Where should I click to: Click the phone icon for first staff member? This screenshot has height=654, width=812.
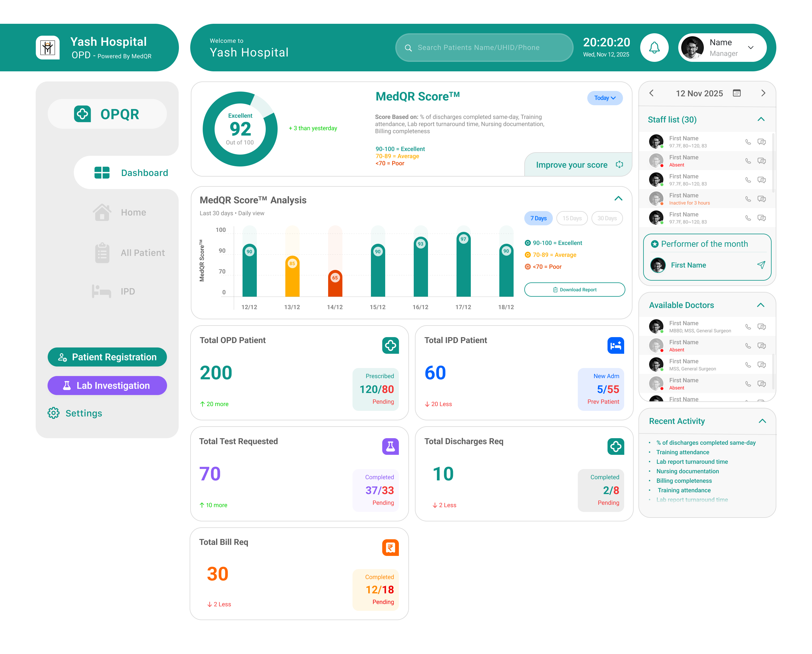point(748,142)
